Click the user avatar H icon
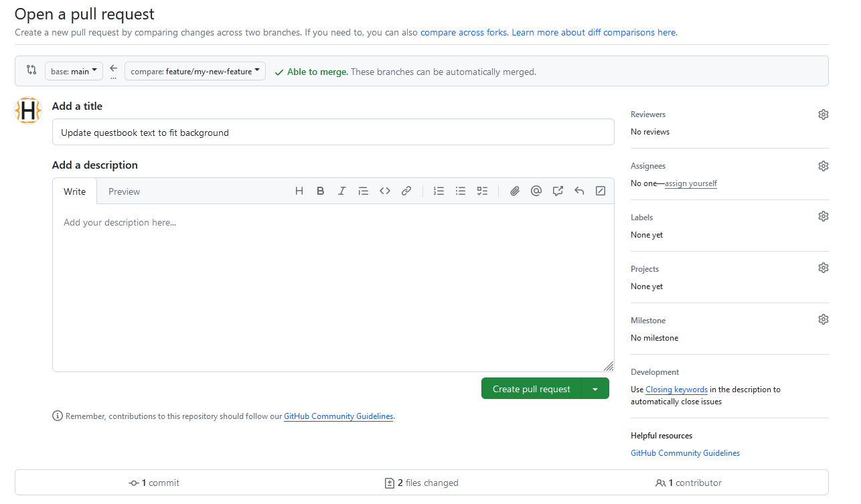 pos(28,110)
